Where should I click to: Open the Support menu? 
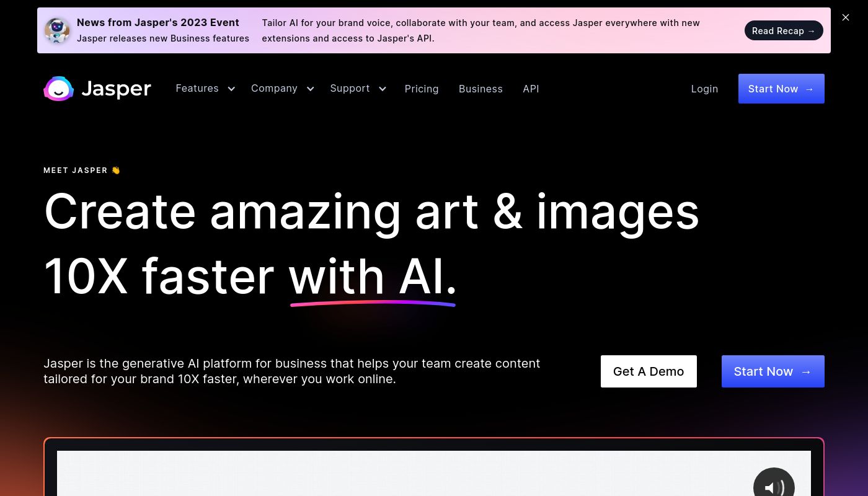tap(350, 88)
